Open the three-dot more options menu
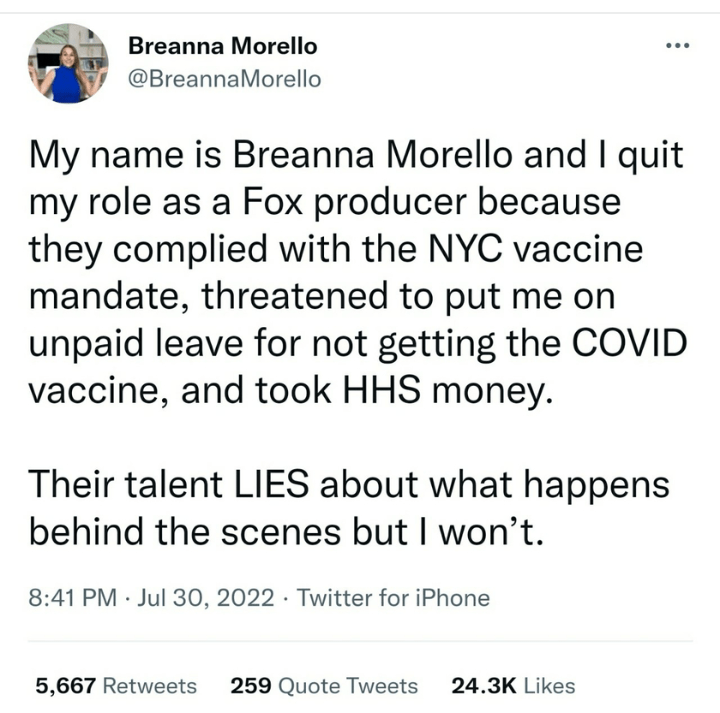This screenshot has height=713, width=720. coord(680,47)
